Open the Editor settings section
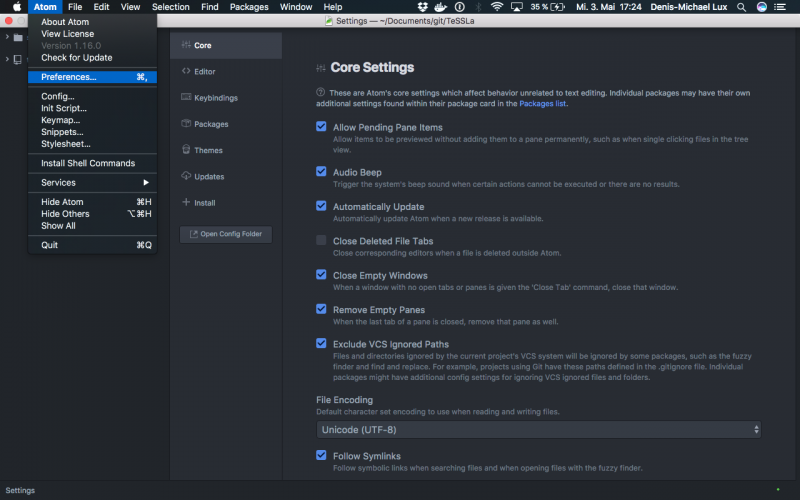Viewport: 800px width, 500px height. (x=226, y=71)
